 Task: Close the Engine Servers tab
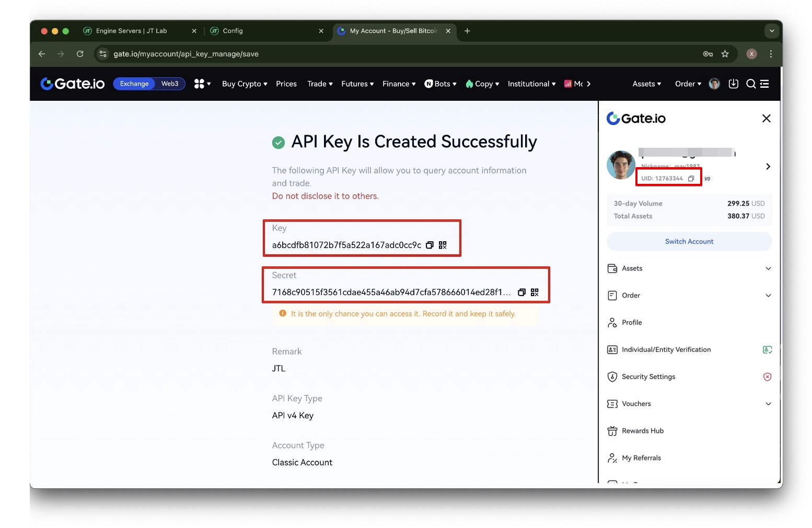click(x=194, y=31)
